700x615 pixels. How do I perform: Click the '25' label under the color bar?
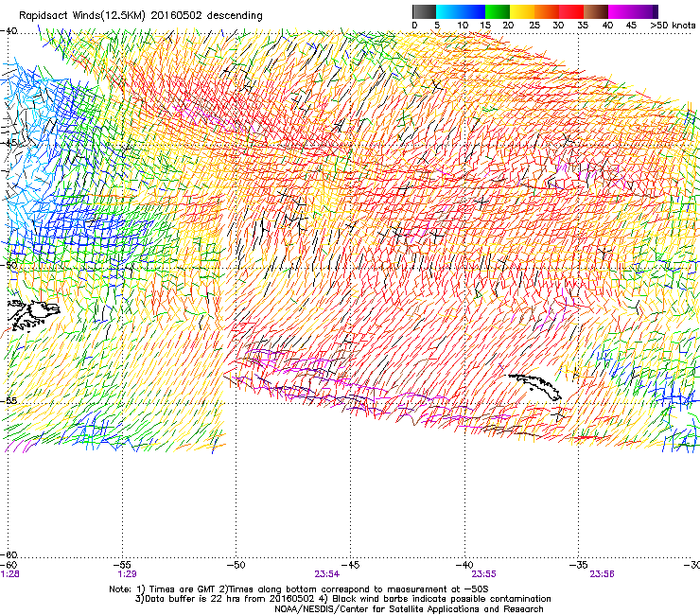pyautogui.click(x=534, y=26)
